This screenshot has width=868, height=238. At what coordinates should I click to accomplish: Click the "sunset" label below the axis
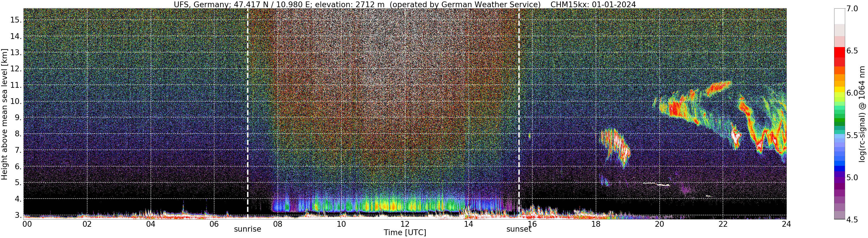519,229
